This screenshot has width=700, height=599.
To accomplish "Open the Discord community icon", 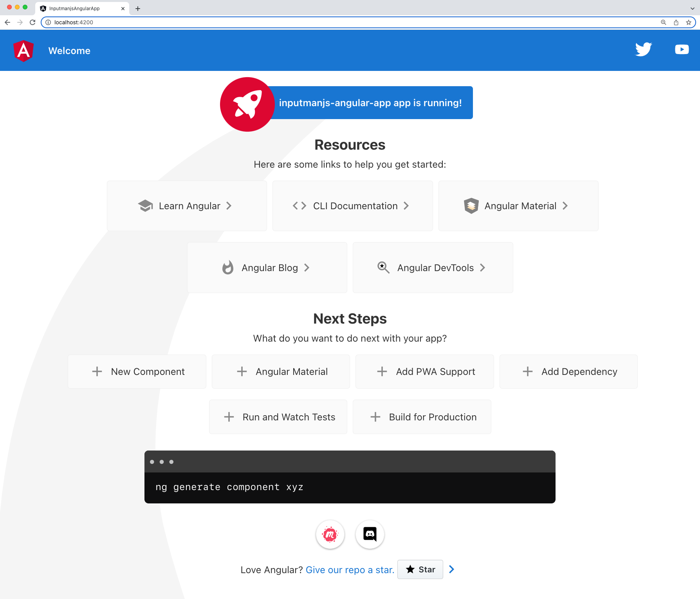I will tap(370, 534).
